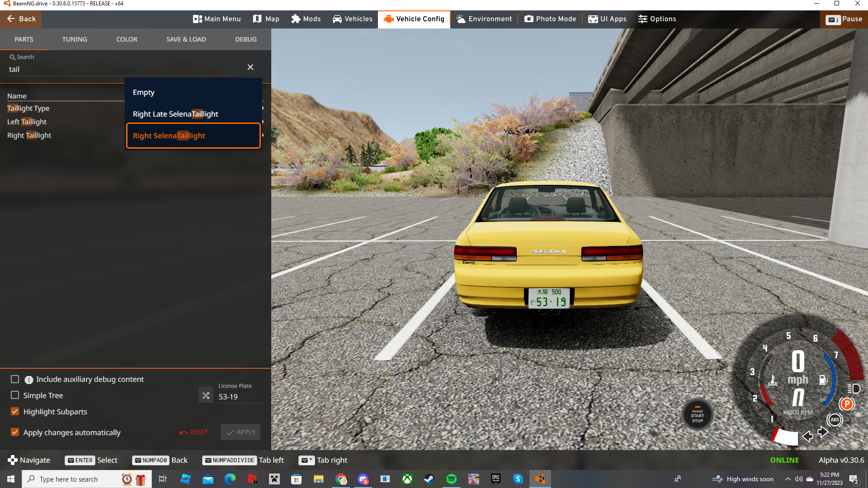Click the right turn signal arrow
This screenshot has height=488, width=868.
(823, 432)
